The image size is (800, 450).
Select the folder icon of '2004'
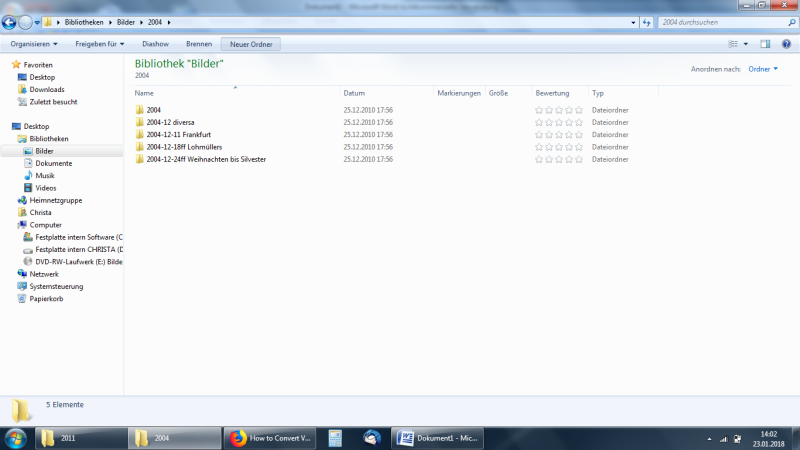click(139, 110)
